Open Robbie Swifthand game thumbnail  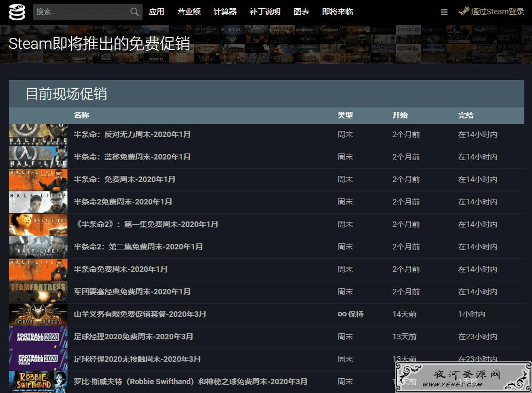[x=38, y=382]
